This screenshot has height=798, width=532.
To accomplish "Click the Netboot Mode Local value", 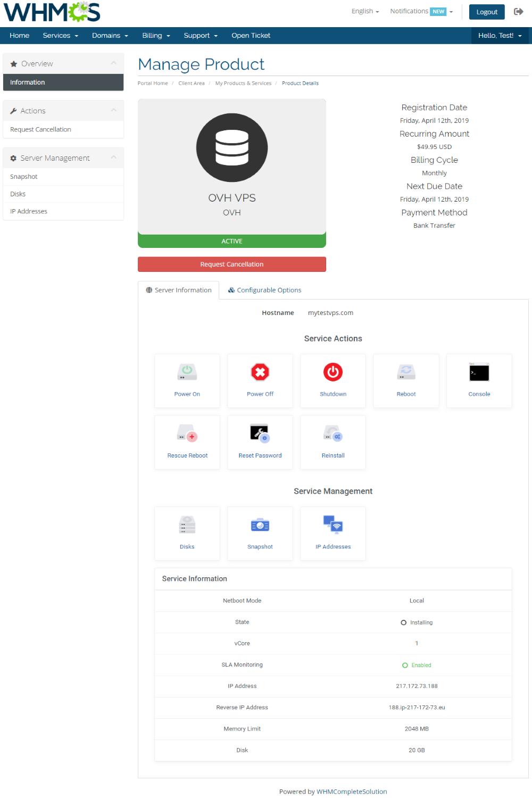I will (417, 601).
